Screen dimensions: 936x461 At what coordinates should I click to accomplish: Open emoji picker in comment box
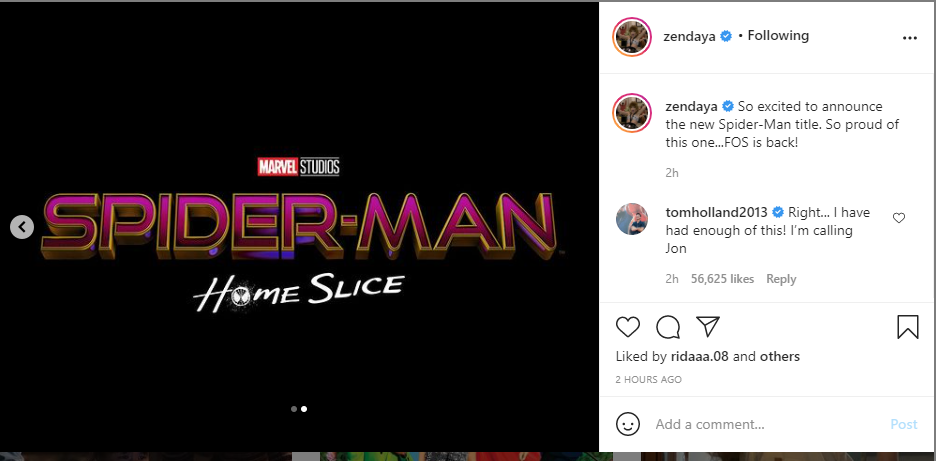click(x=627, y=424)
